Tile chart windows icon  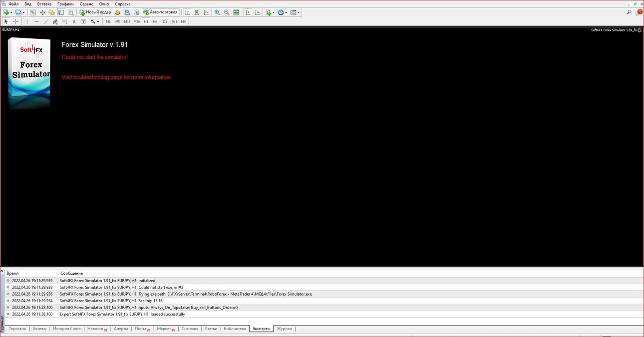pos(236,12)
